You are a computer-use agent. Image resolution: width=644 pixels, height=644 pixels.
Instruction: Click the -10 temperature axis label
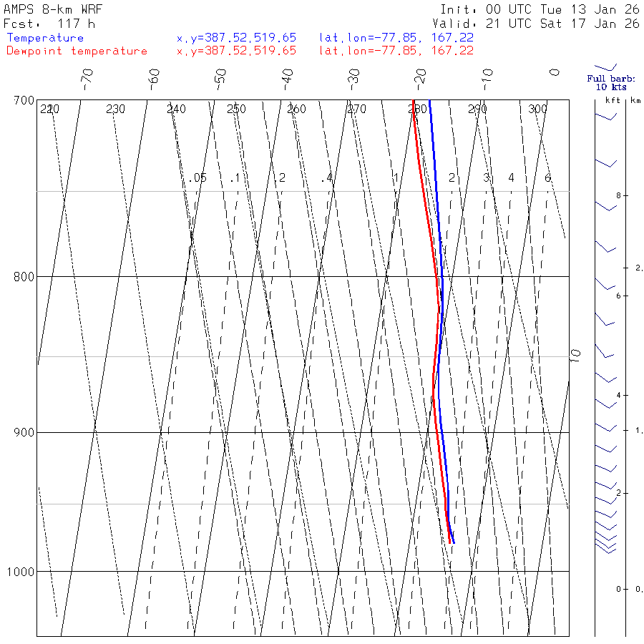pos(487,79)
